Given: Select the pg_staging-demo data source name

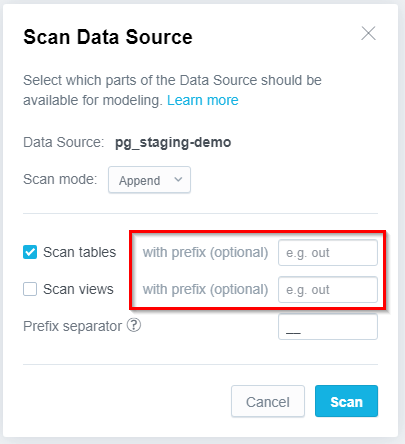Looking at the screenshot, I should click(173, 143).
